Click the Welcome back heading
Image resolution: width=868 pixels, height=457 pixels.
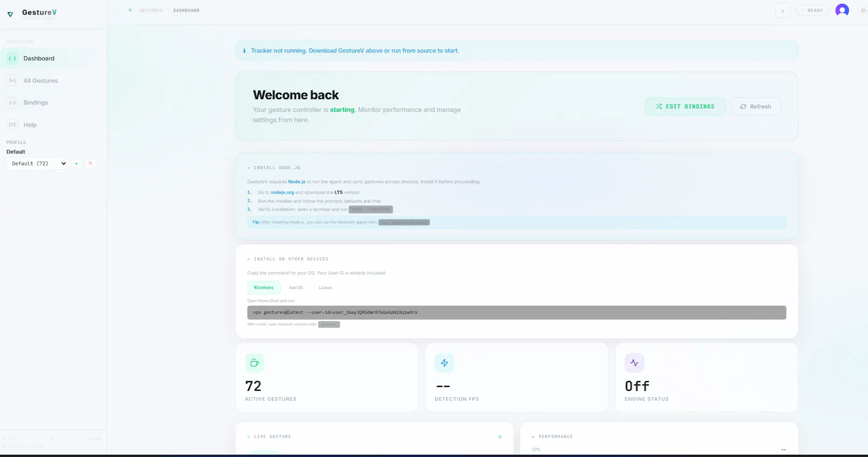(296, 95)
